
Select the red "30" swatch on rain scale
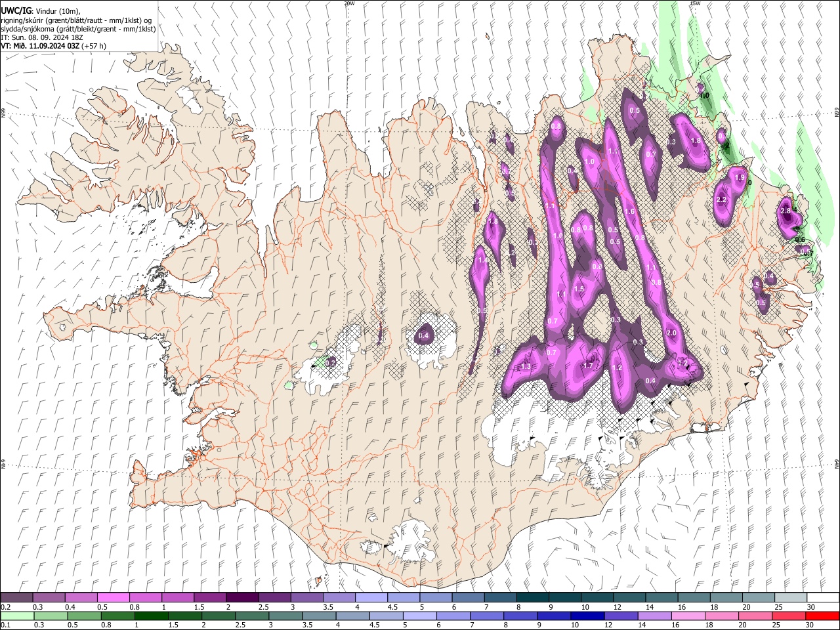(822, 616)
